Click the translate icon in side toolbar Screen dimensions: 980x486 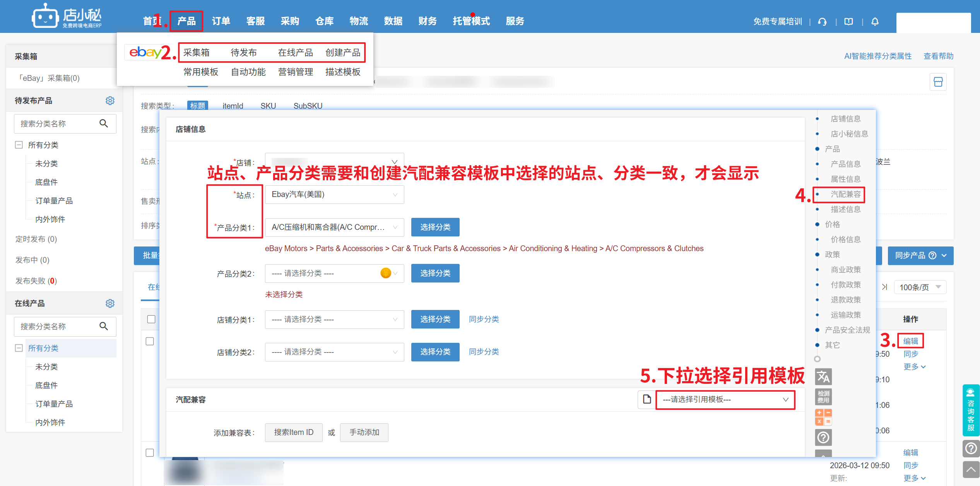tap(823, 376)
